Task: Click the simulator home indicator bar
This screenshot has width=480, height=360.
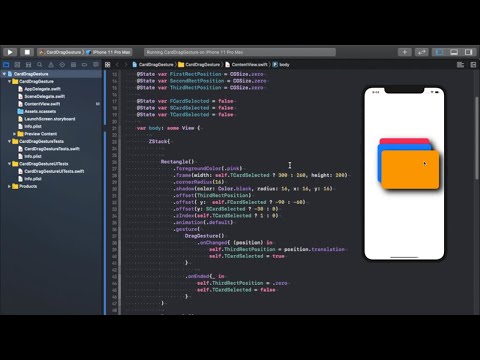Action: (404, 257)
